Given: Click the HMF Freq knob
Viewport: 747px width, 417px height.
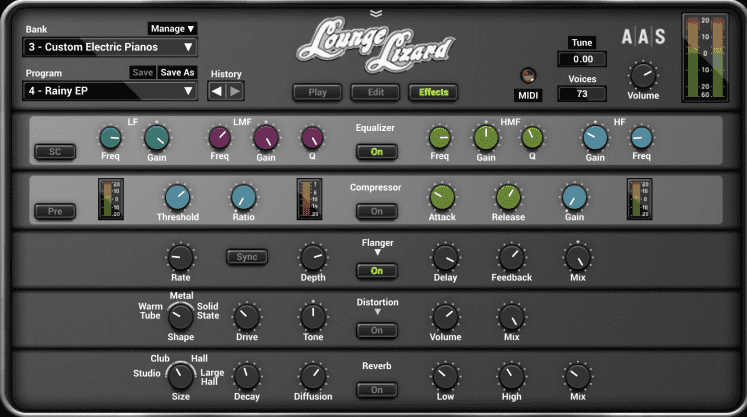Looking at the screenshot, I should (440, 138).
